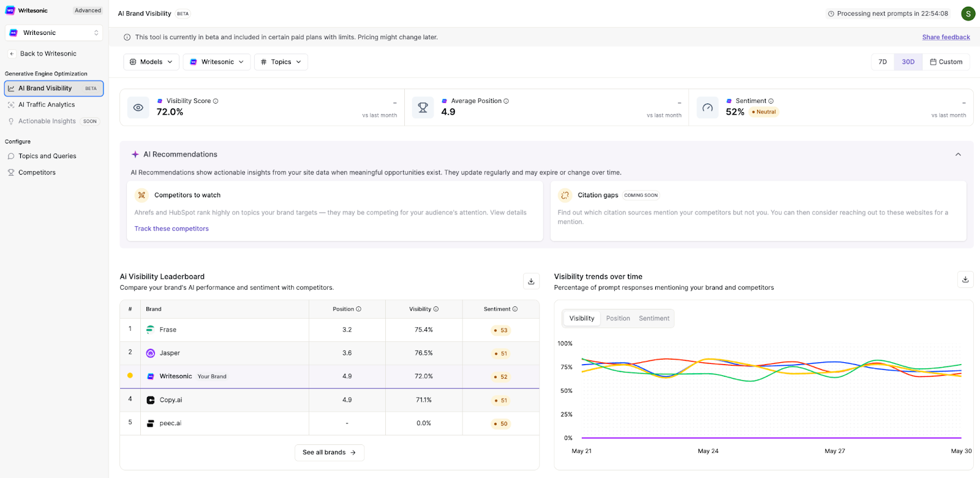Click the COMING SOON tag on Citation gaps
The width and height of the screenshot is (980, 478).
click(641, 195)
